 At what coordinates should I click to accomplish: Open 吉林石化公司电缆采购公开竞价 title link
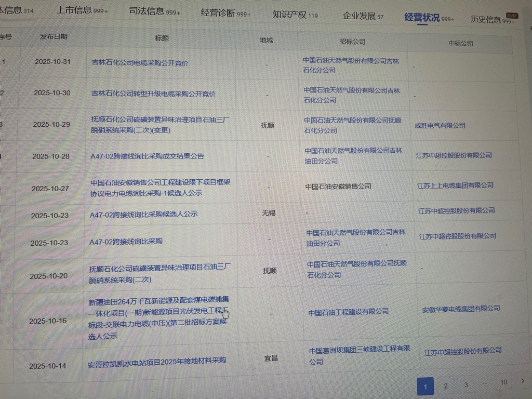[140, 63]
